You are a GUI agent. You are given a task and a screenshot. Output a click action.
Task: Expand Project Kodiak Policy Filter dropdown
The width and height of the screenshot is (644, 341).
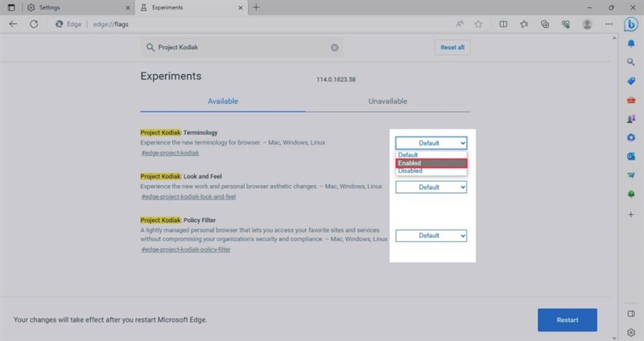pyautogui.click(x=431, y=236)
